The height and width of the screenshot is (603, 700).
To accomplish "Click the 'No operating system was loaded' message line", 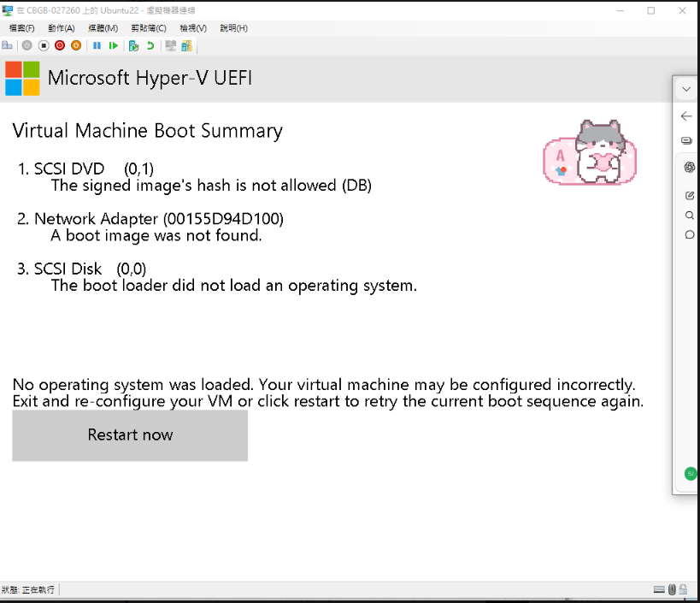I will tap(324, 385).
